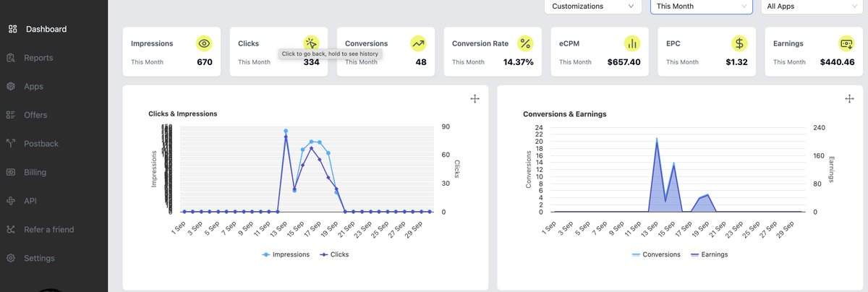Click move handle on Clicks & Impressions chart
Viewport: 868px width, 292px height.
click(x=475, y=98)
